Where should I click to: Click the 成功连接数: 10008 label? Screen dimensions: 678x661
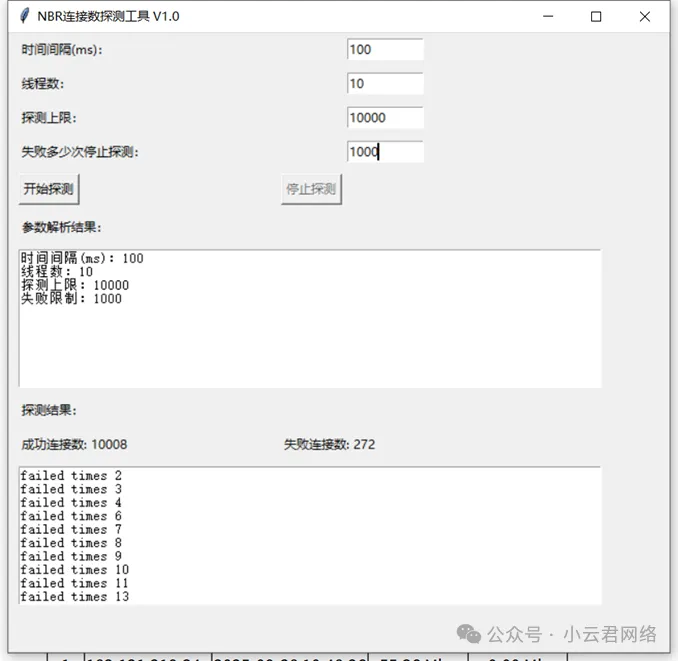click(x=75, y=444)
